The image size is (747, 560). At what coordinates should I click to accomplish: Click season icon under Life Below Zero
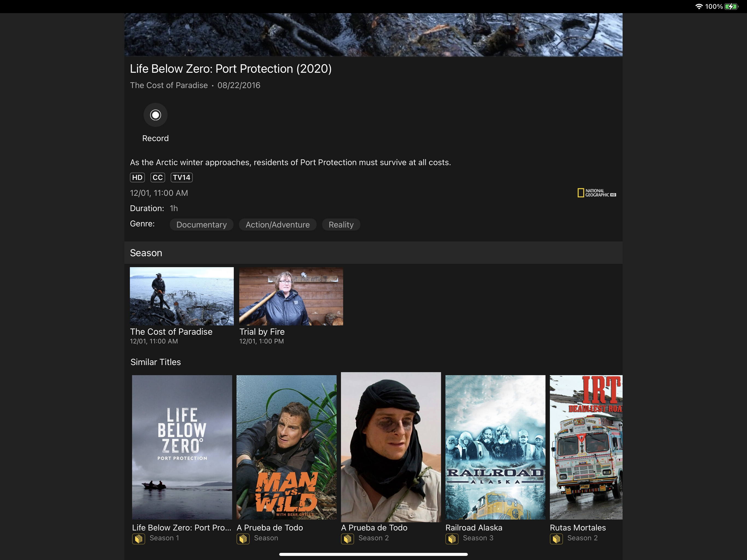pyautogui.click(x=138, y=539)
